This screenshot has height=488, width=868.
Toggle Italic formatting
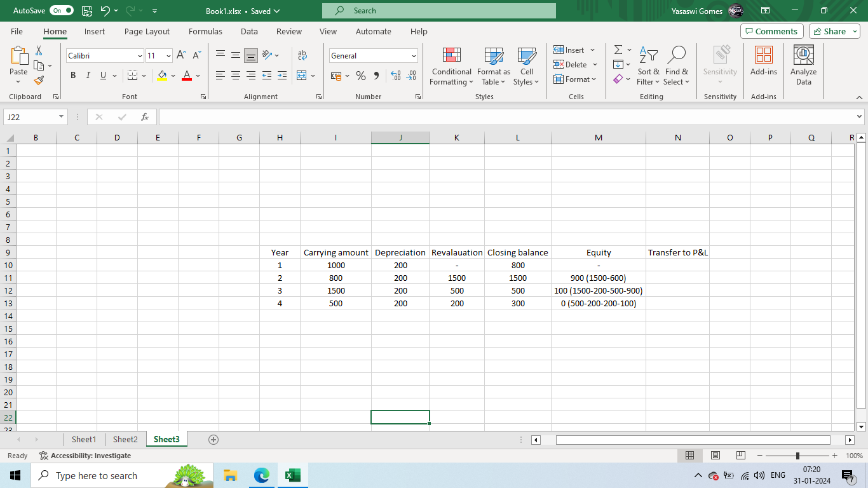point(88,76)
